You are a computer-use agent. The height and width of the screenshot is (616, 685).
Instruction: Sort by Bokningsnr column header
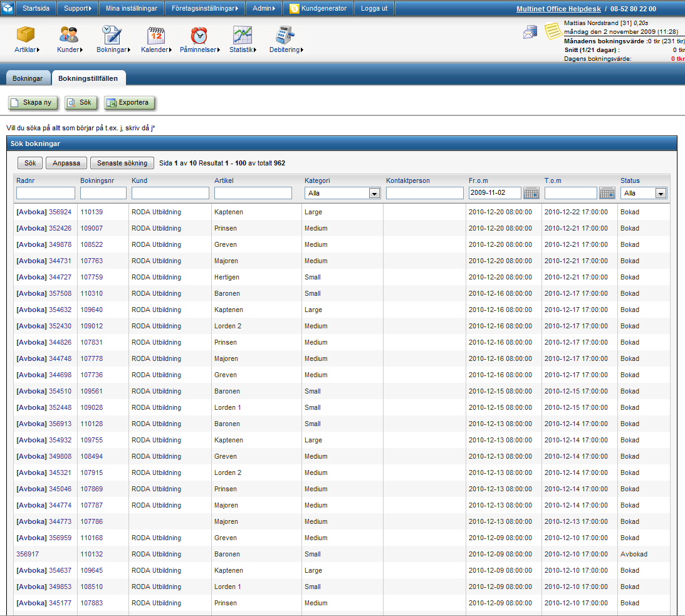click(97, 180)
